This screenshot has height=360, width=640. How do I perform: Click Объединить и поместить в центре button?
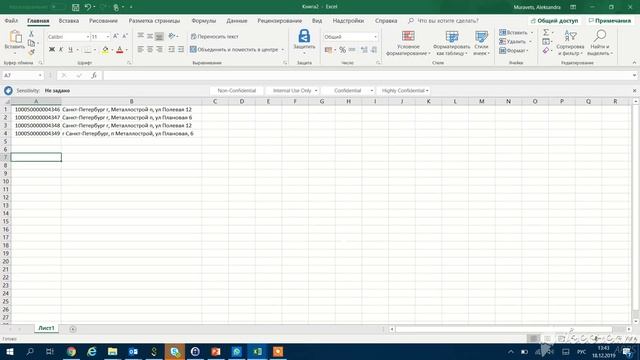tap(234, 49)
